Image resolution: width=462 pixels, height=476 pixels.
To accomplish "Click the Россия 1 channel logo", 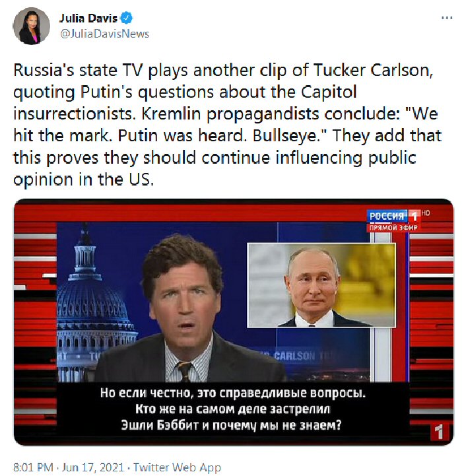I will tap(393, 216).
